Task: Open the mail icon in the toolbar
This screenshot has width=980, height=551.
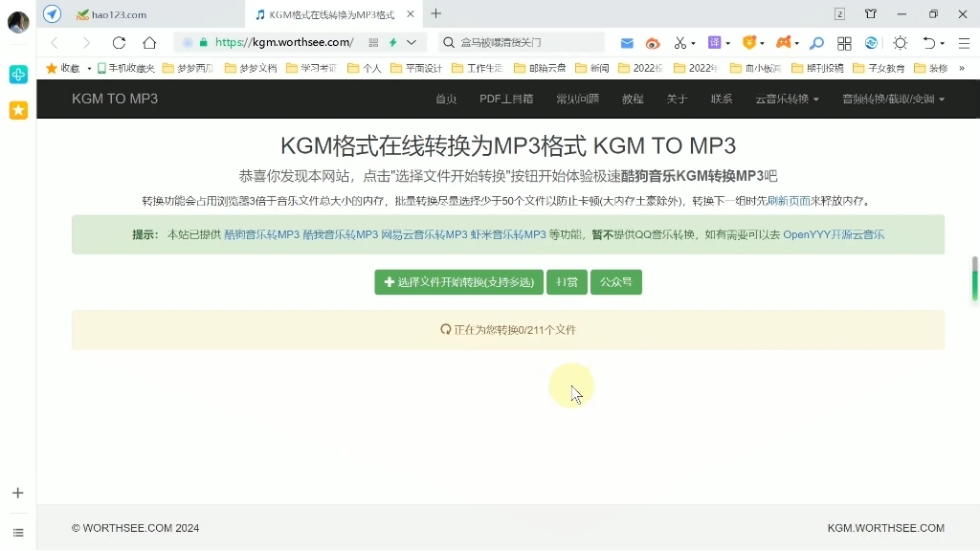Action: click(x=627, y=43)
